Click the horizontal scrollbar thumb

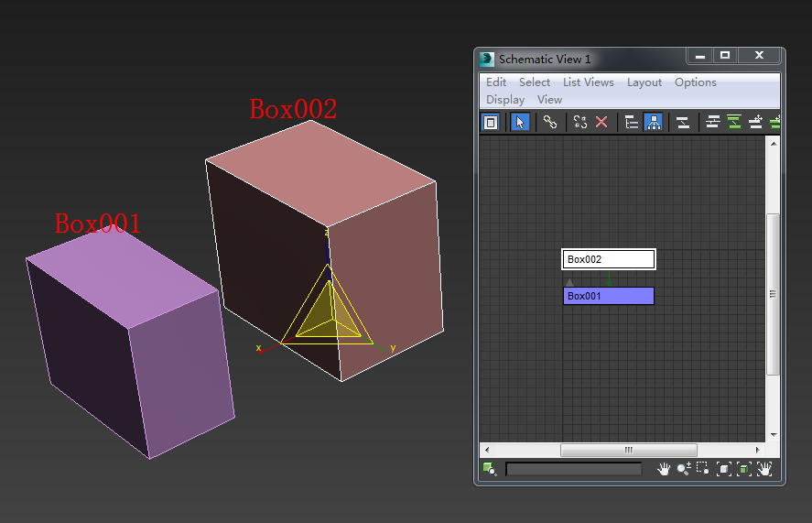(x=629, y=450)
